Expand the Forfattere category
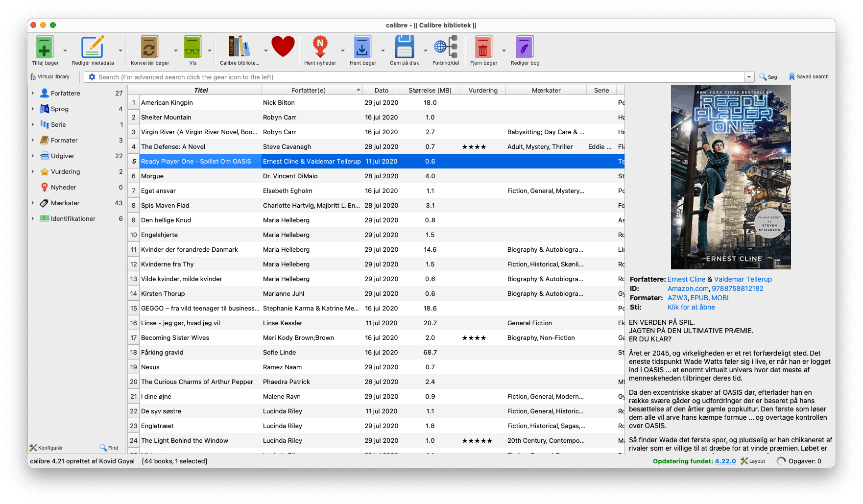Screen dimensions: 863x504 click(x=33, y=93)
